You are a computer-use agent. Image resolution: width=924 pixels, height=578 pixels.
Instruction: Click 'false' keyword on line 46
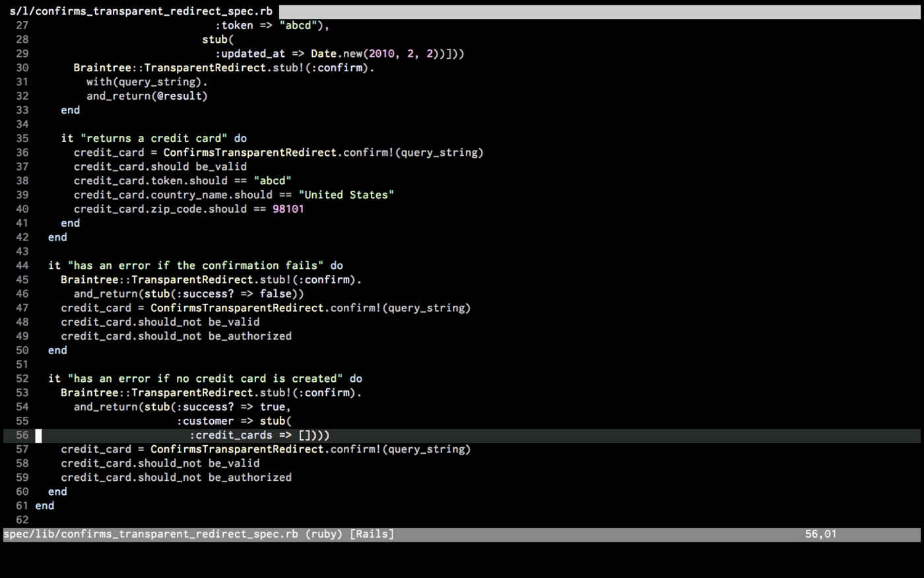click(x=276, y=294)
